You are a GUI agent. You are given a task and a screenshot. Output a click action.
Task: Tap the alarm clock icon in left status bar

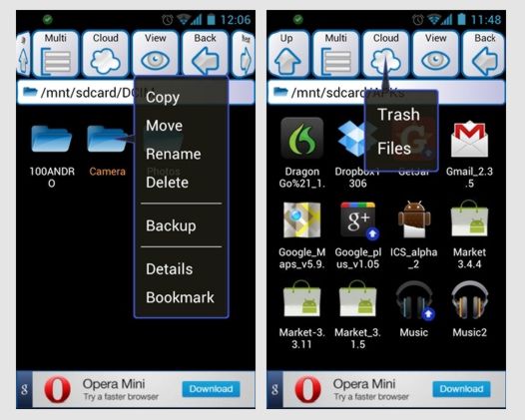167,20
